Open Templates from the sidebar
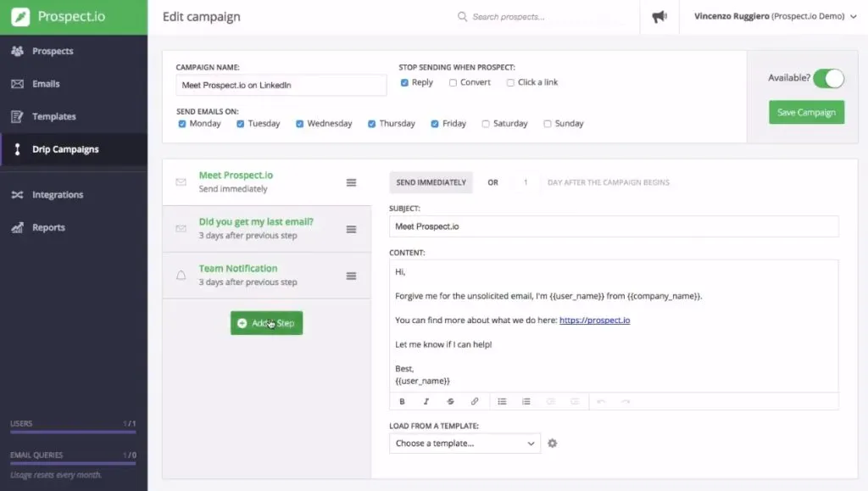Screen dimensions: 868x491 click(74, 116)
